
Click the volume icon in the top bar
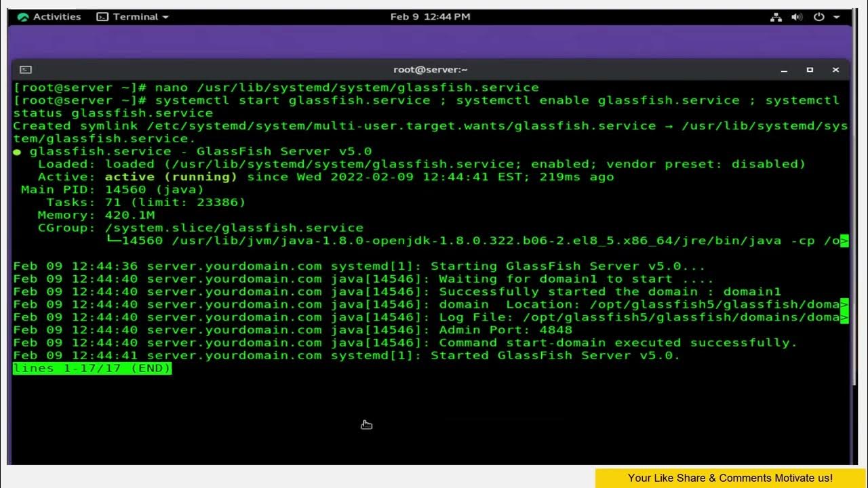pos(797,17)
